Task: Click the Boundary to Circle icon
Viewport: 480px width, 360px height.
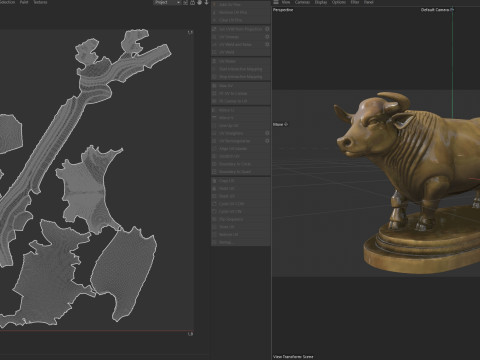Action: (215, 164)
